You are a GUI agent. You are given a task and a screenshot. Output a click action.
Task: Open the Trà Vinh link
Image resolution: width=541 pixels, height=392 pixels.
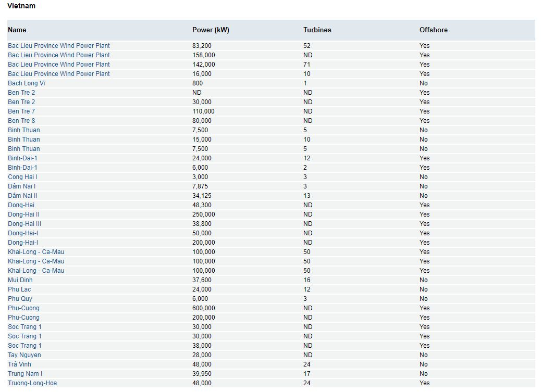click(x=19, y=364)
